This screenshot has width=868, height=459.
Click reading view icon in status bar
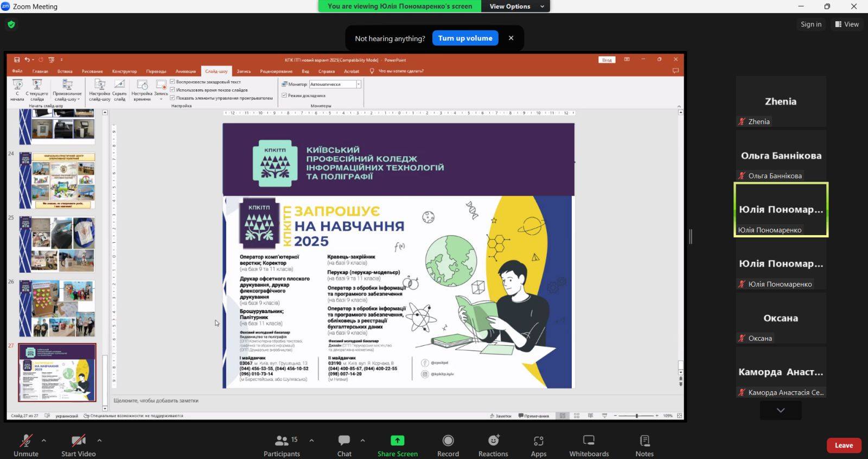[590, 416]
